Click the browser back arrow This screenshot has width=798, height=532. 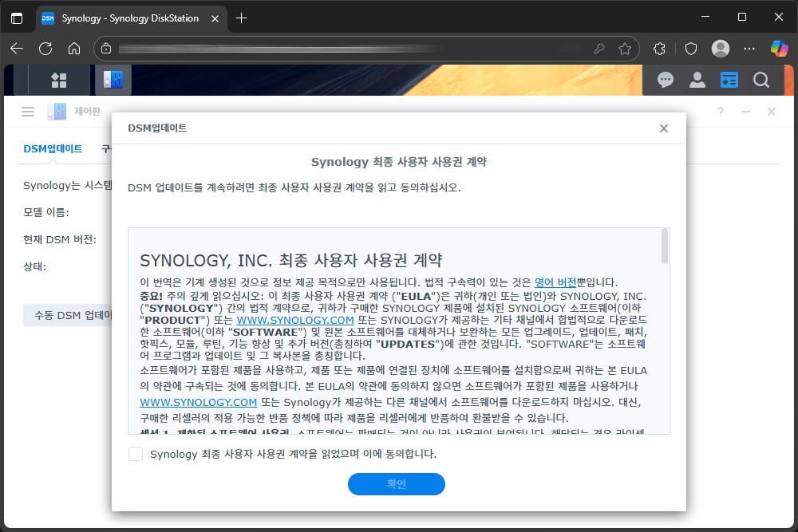click(x=17, y=49)
